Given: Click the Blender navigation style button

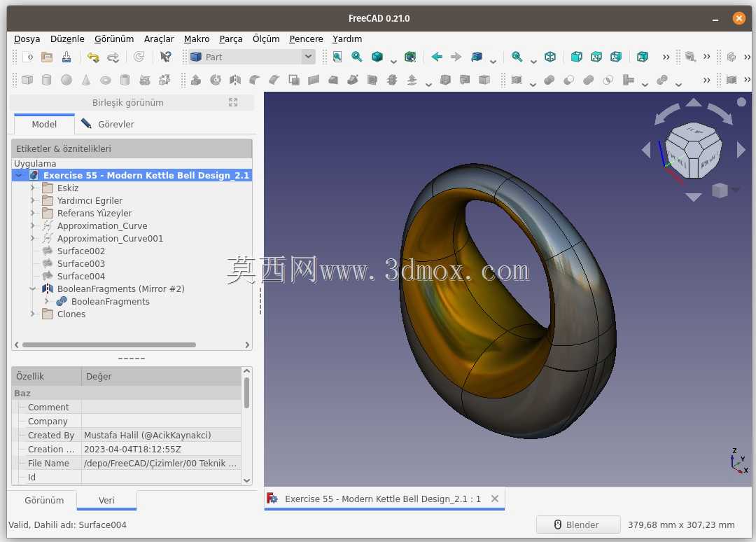Looking at the screenshot, I should coord(578,524).
